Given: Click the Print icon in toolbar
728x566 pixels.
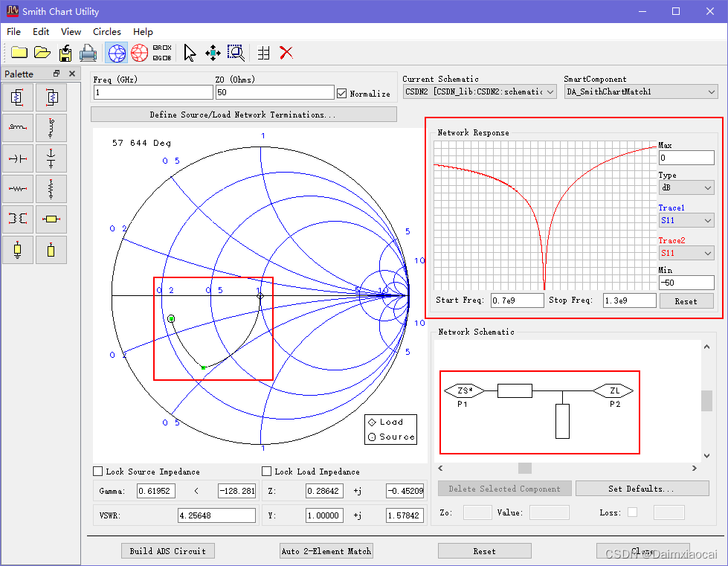Looking at the screenshot, I should [x=88, y=53].
